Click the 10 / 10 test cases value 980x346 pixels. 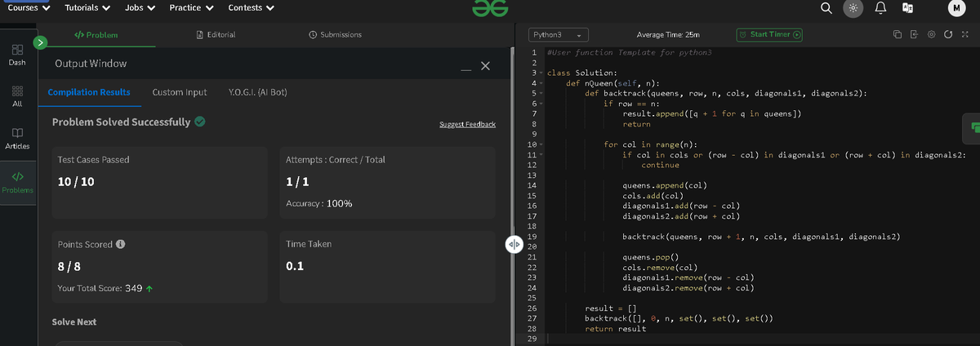click(x=76, y=182)
